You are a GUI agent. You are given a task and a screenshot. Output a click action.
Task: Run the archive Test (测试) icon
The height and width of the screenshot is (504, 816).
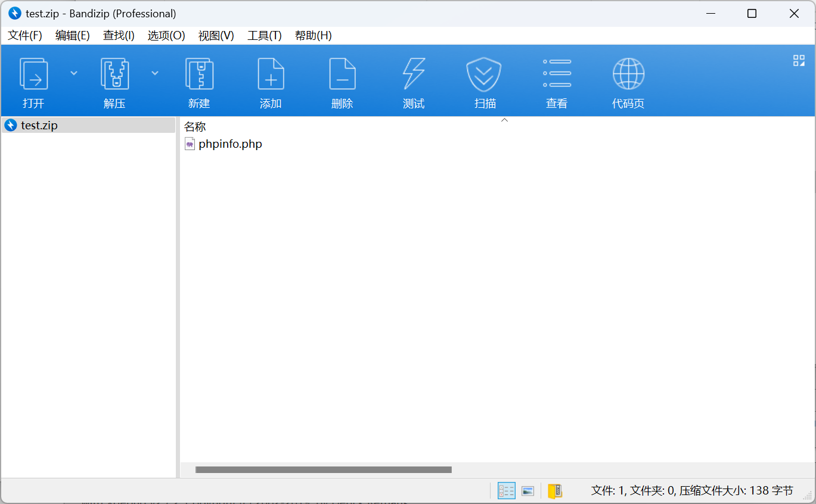point(414,74)
